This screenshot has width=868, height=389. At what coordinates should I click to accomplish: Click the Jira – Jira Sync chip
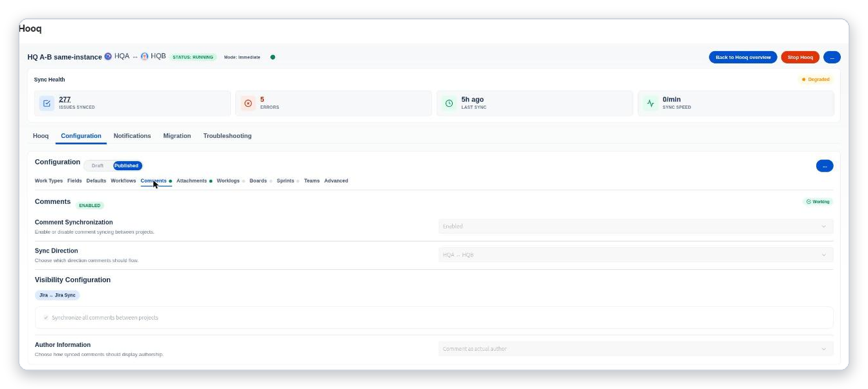click(58, 295)
